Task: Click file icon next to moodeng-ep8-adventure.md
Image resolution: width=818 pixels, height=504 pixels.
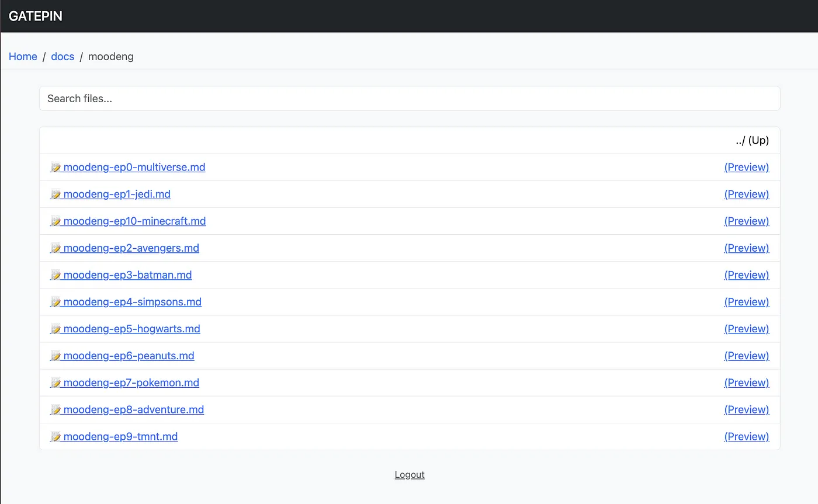Action: [56, 409]
